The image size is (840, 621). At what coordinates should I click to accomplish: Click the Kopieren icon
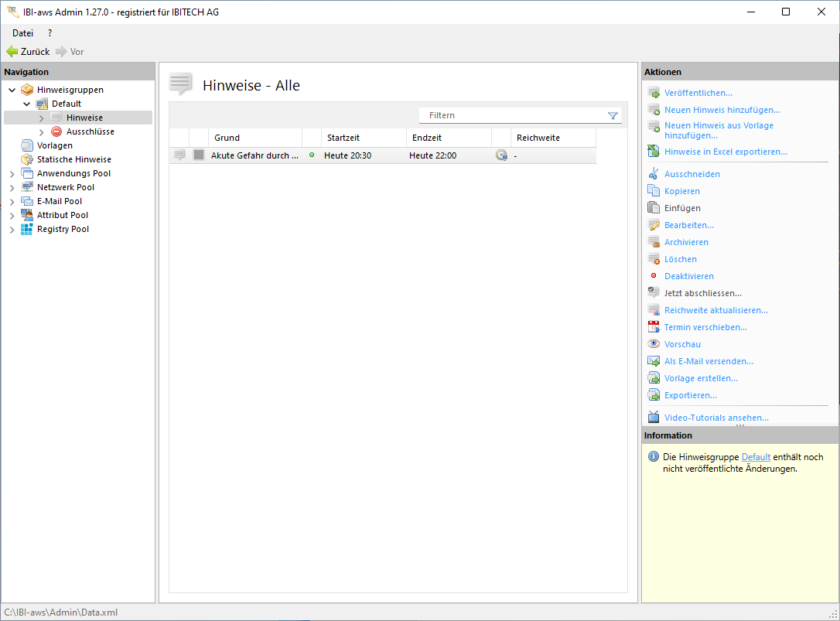654,191
